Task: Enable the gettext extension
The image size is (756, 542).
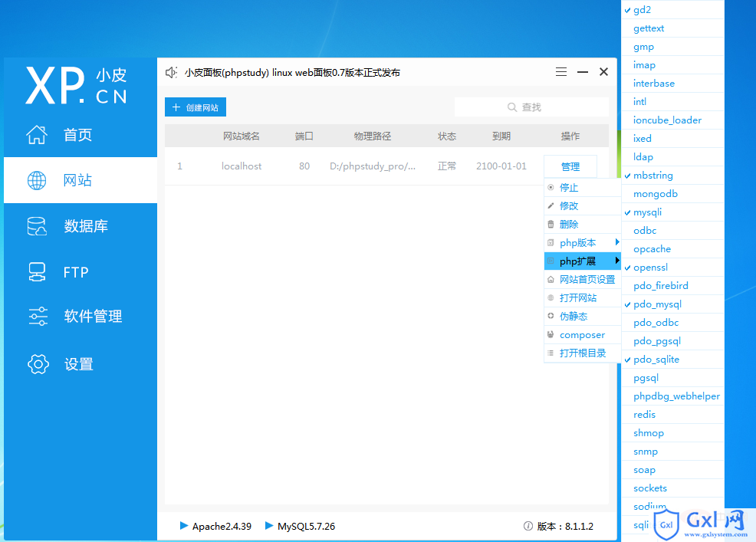Action: click(673, 28)
